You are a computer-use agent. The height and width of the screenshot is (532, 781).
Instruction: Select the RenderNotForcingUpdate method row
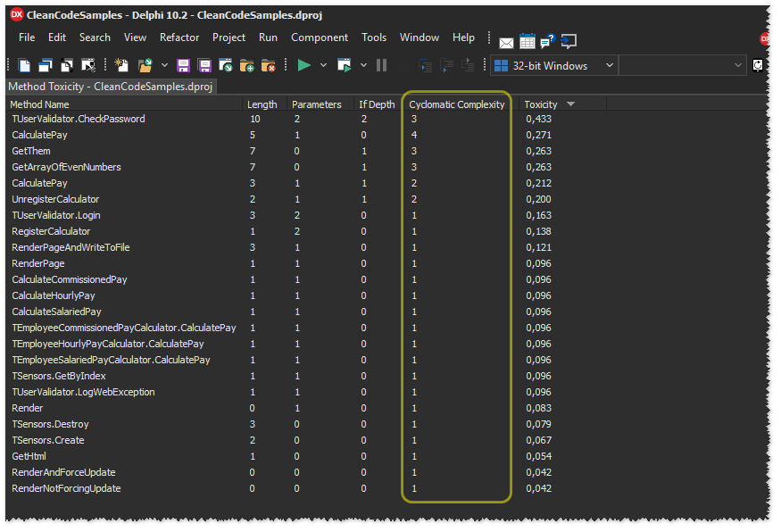click(x=307, y=488)
